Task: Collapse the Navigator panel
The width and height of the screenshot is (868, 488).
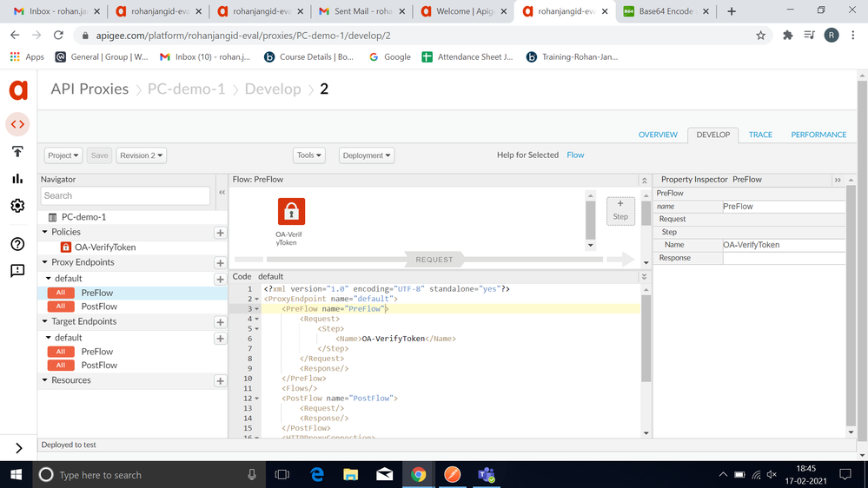Action: (x=222, y=193)
